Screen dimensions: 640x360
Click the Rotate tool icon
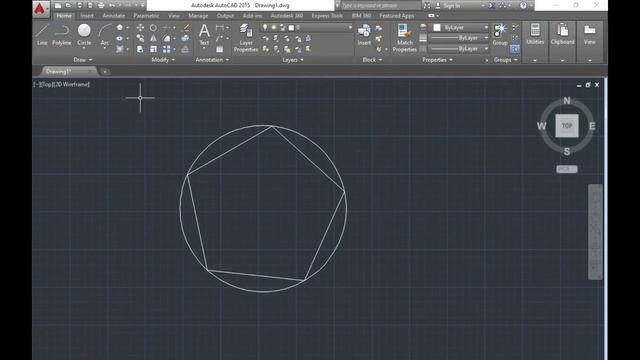click(153, 28)
